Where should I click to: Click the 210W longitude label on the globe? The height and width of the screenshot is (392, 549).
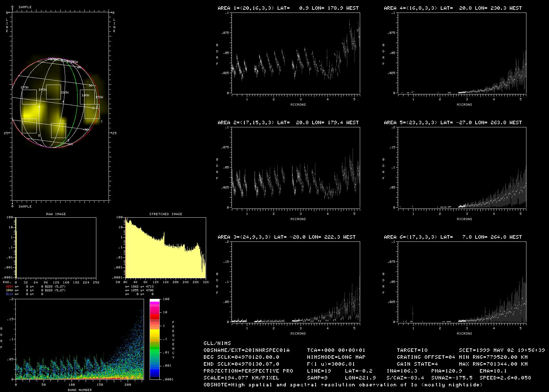point(65,93)
